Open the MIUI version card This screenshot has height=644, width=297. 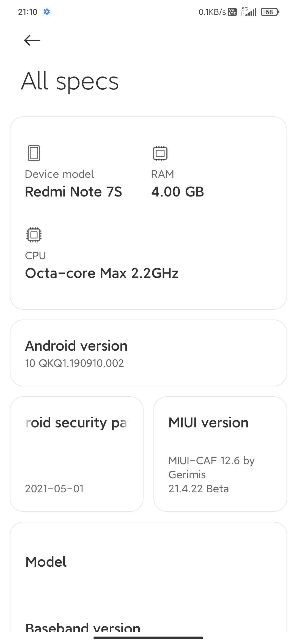220,454
